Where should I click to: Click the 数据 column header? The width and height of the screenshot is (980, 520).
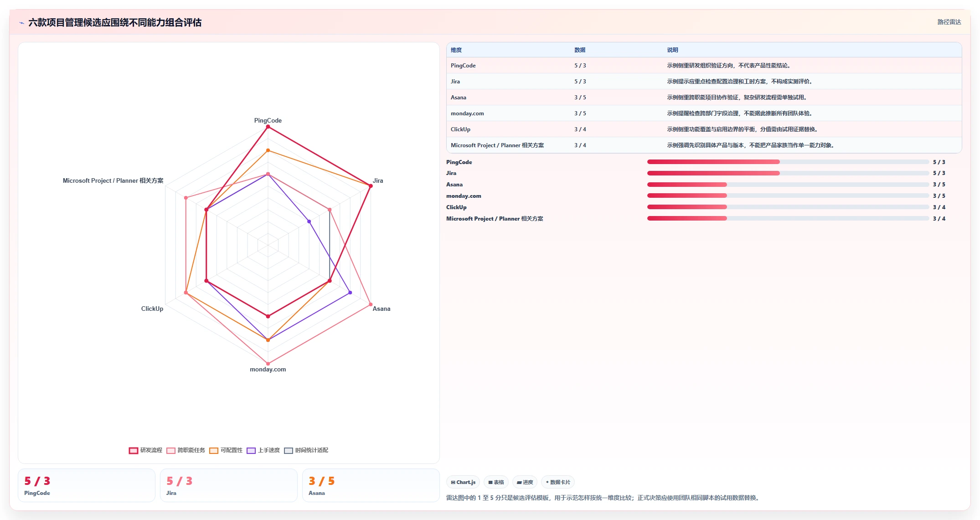pos(580,50)
